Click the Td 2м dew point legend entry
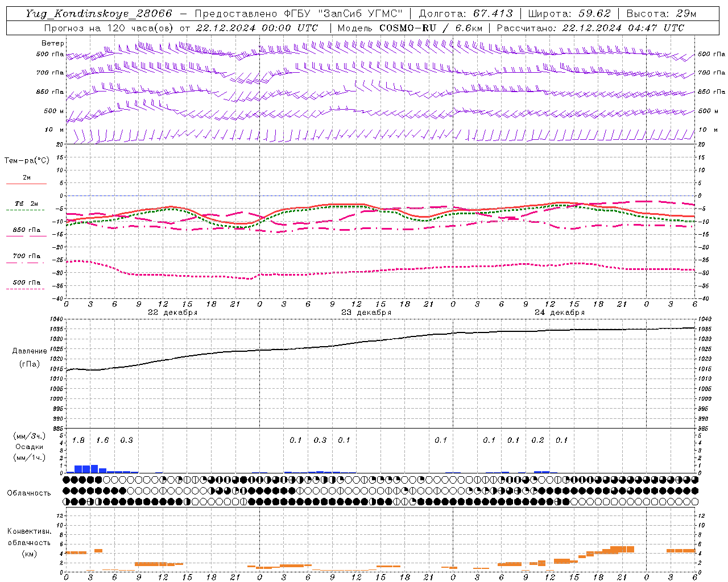 point(26,203)
